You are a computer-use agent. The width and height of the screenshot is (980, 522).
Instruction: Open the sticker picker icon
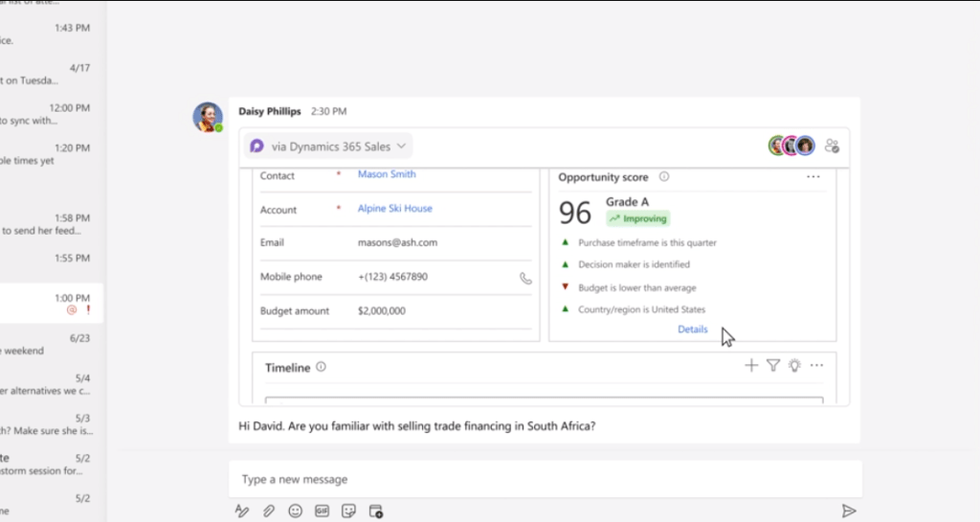349,511
